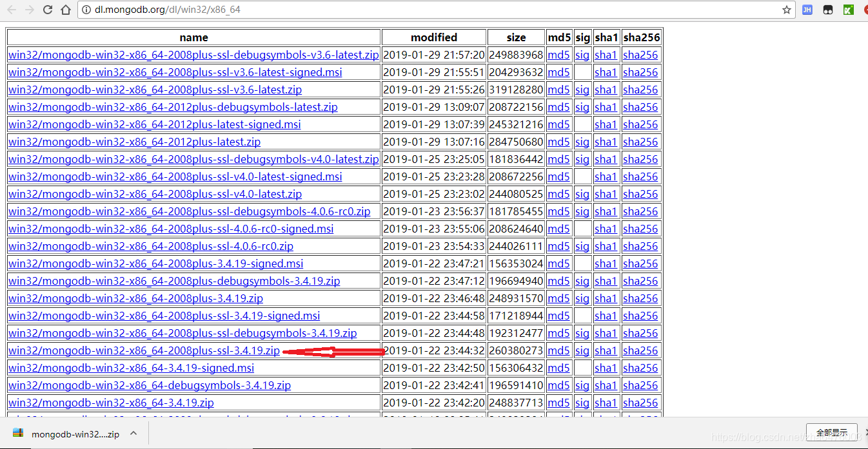Download 2008plus-ssl-v3.6-latest-signed.msi
The height and width of the screenshot is (449, 868).
[175, 72]
